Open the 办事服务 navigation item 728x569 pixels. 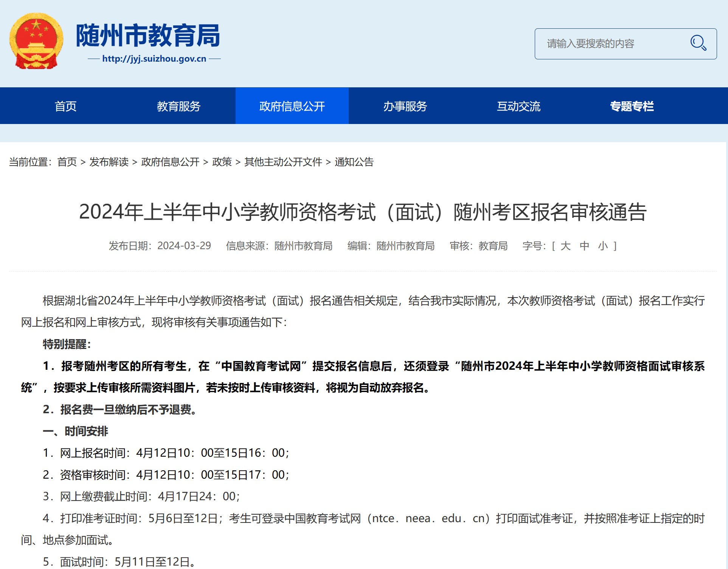[405, 106]
